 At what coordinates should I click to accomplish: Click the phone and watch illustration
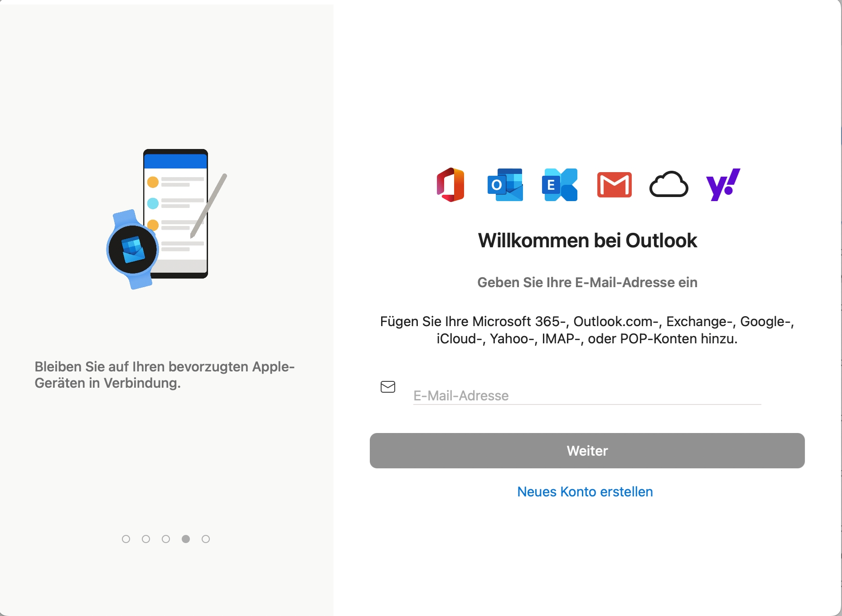(166, 219)
